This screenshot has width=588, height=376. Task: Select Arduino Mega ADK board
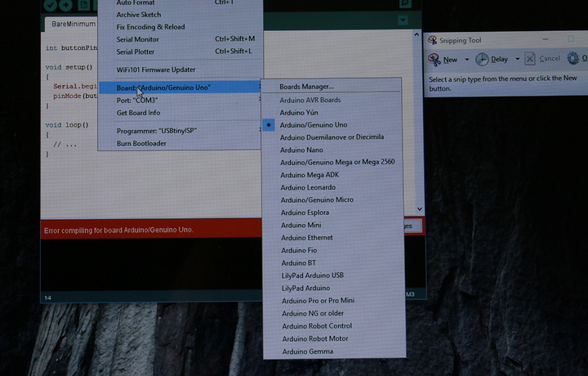tap(310, 175)
